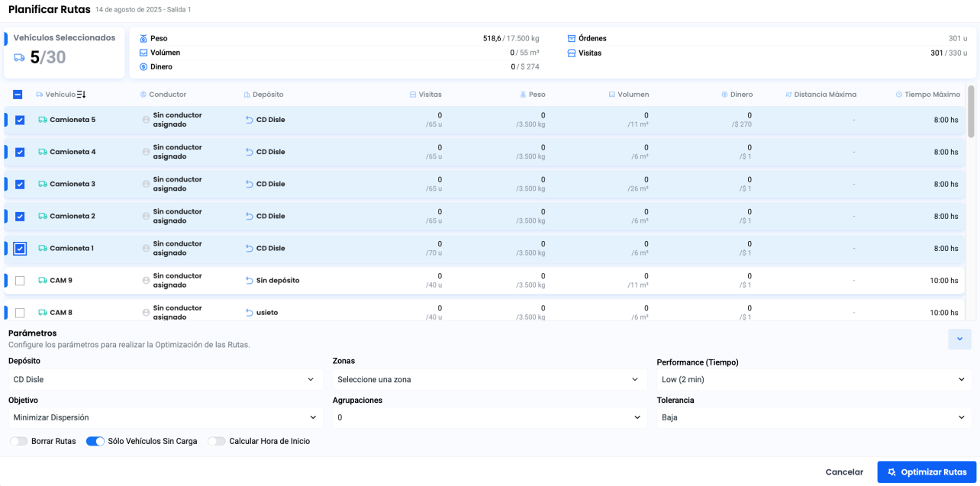This screenshot has width=980, height=486.
Task: Open the Agrupaciones dropdown
Action: (490, 417)
